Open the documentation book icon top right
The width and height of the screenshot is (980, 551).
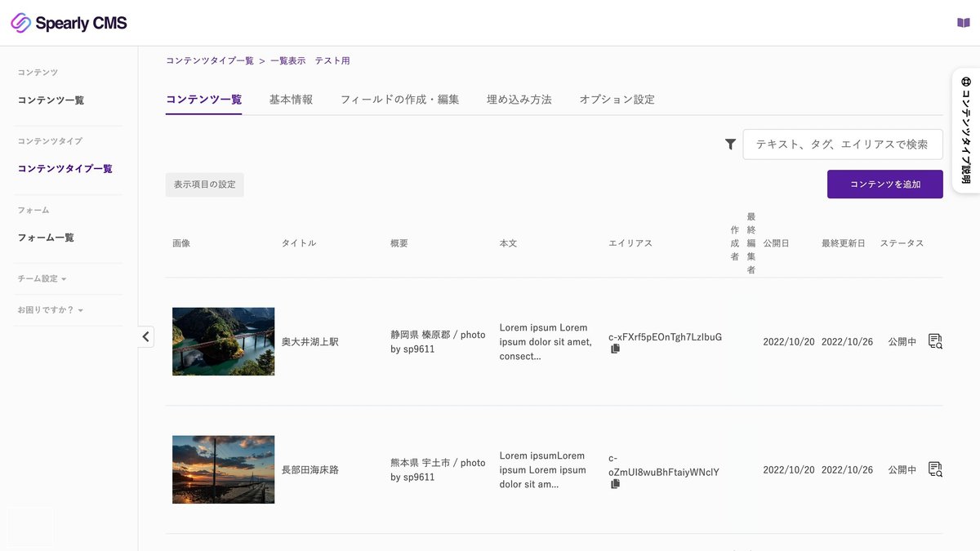click(962, 22)
